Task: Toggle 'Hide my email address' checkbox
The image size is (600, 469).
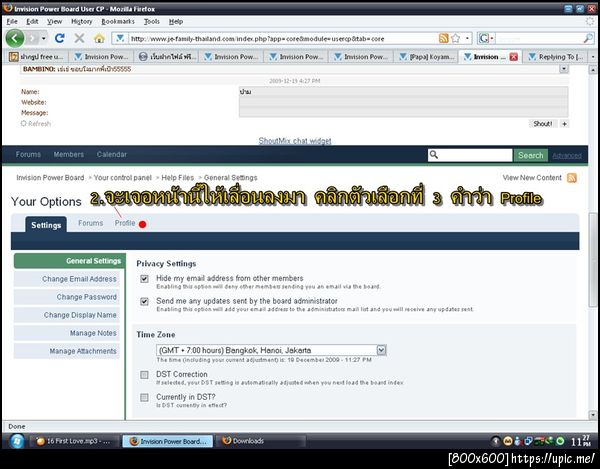Action: pyautogui.click(x=144, y=278)
